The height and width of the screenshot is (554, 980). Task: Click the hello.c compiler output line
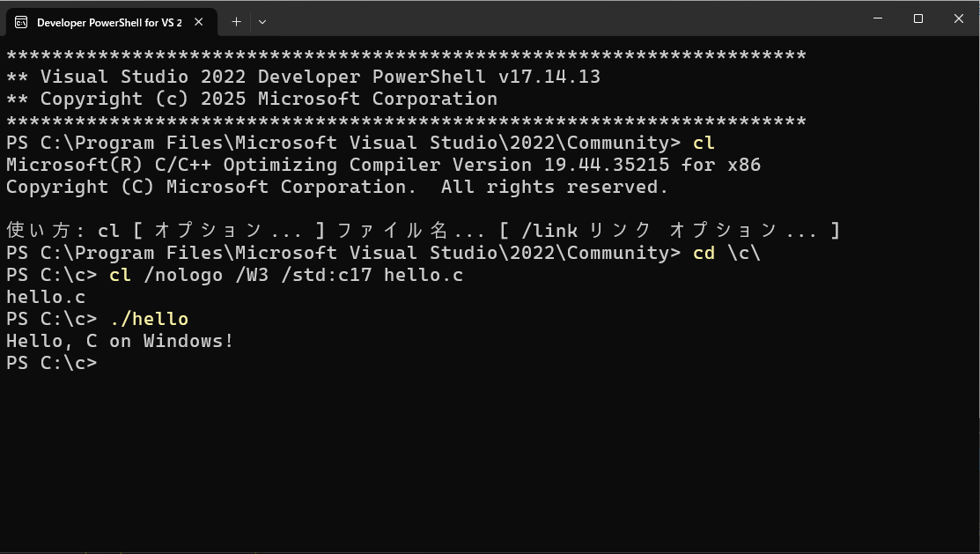46,297
